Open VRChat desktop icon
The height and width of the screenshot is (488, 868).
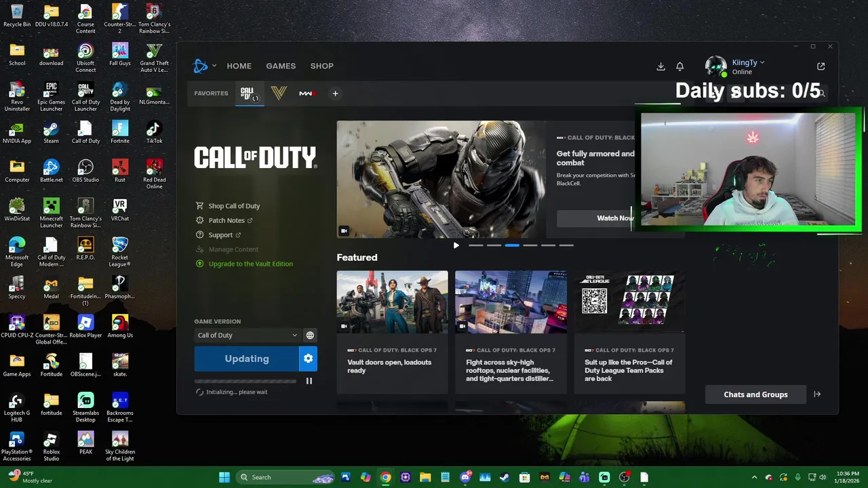coord(120,209)
